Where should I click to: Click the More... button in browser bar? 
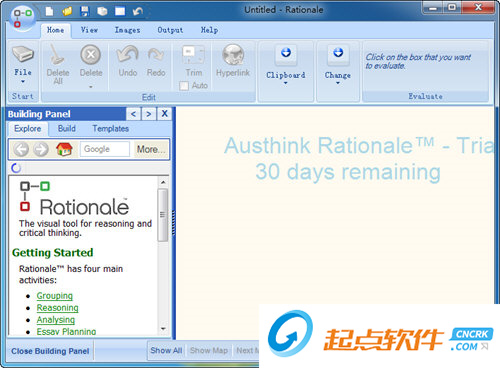tap(151, 149)
